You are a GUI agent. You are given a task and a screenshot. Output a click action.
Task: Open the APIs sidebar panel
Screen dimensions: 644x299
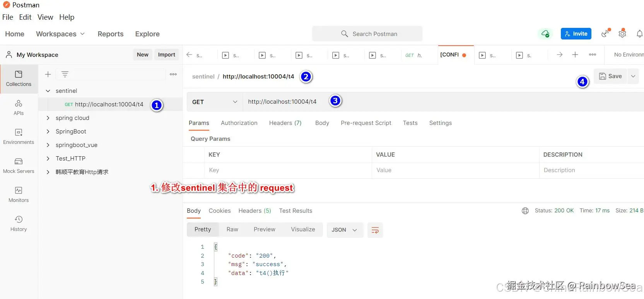[x=19, y=108]
